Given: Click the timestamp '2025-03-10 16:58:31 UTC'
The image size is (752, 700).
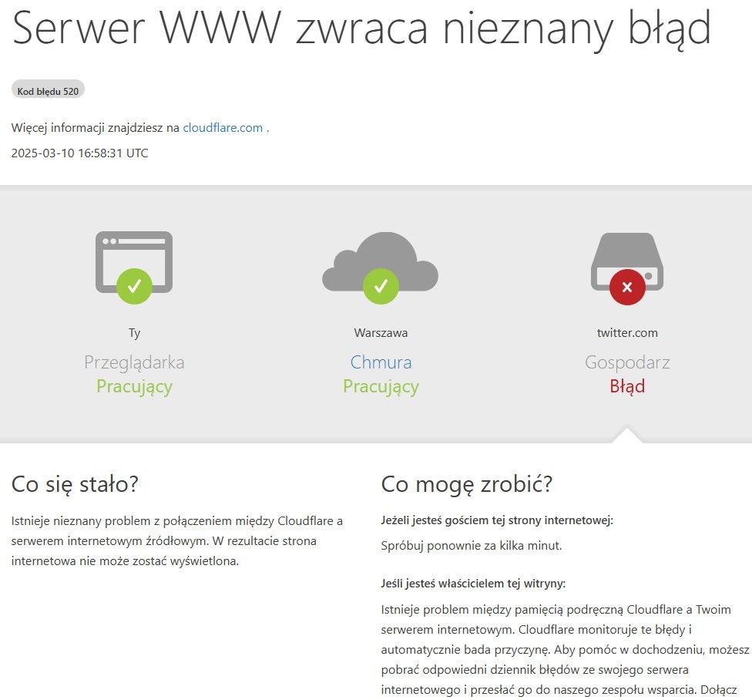Looking at the screenshot, I should [79, 153].
